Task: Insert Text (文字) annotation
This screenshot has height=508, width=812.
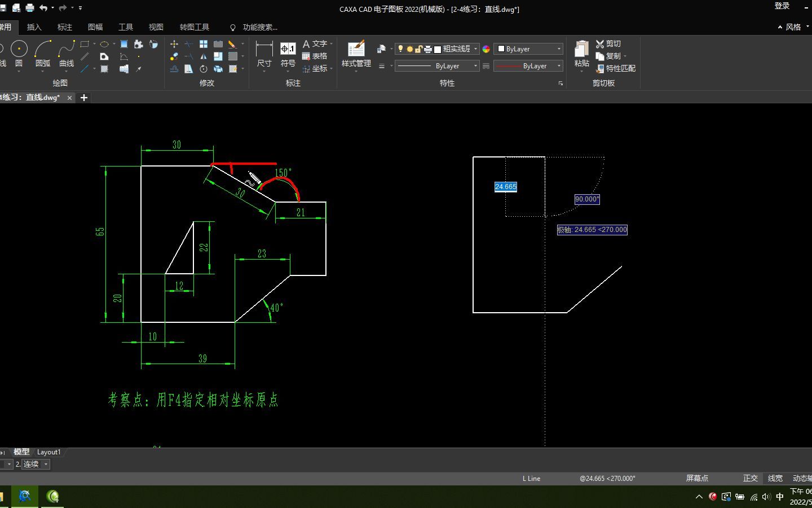Action: click(x=315, y=44)
